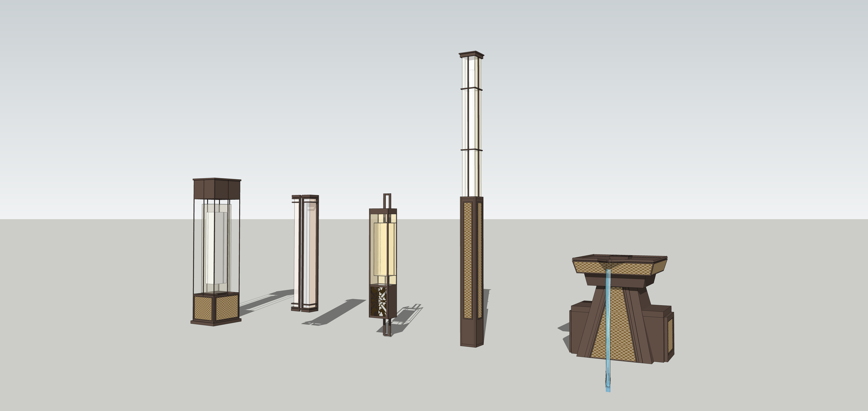Select the slim white double-panel column lamp
This screenshot has width=868, height=411.
(305, 253)
